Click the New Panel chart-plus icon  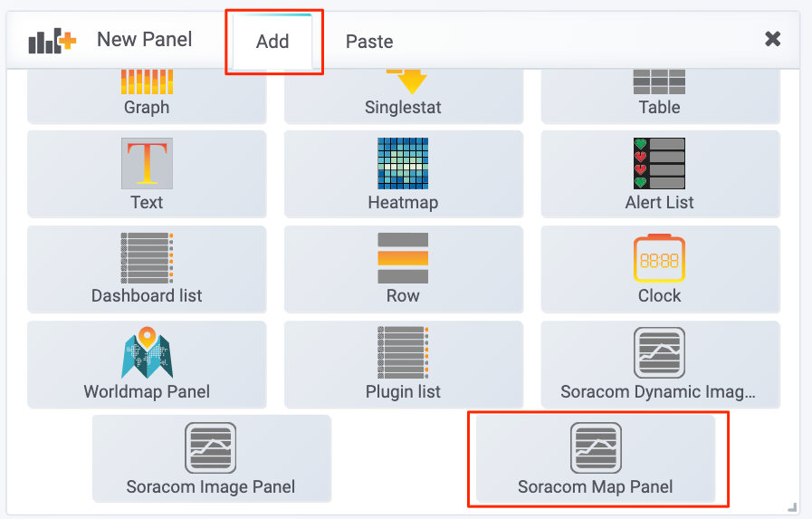coord(53,41)
